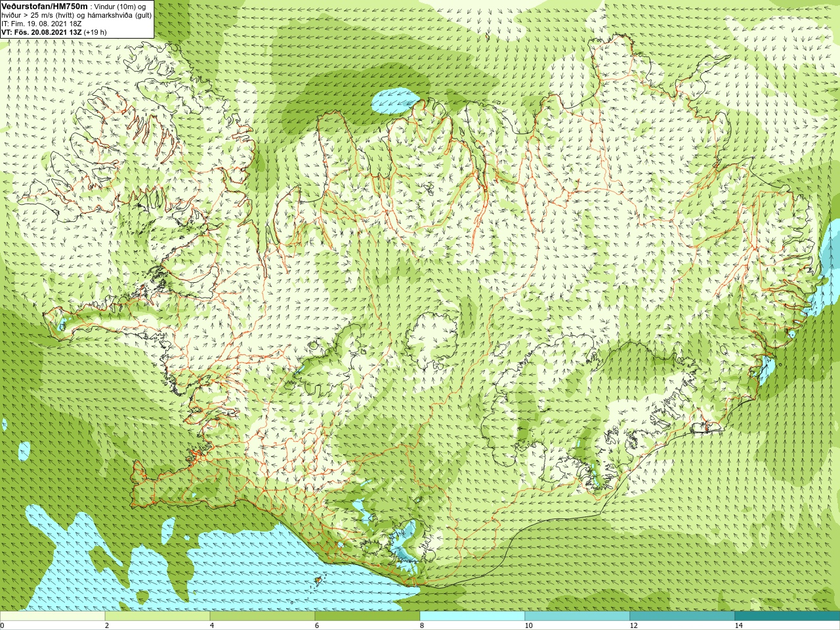Click the turquoise 10–12 m/s legend swatch

point(577,616)
